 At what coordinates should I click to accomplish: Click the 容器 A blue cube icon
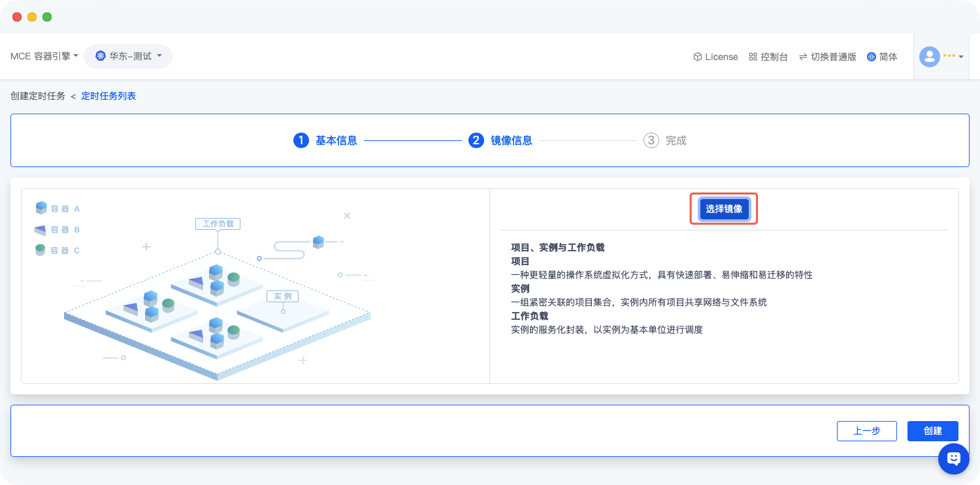pyautogui.click(x=41, y=208)
